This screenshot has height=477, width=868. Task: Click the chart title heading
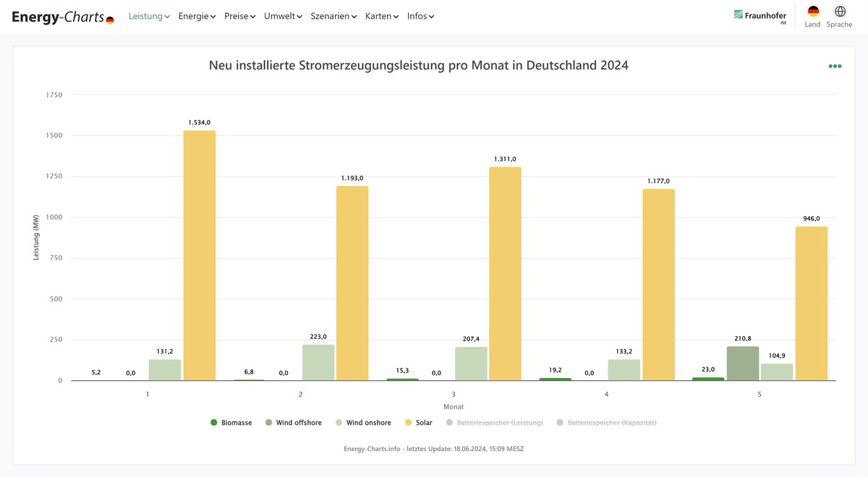coord(418,65)
